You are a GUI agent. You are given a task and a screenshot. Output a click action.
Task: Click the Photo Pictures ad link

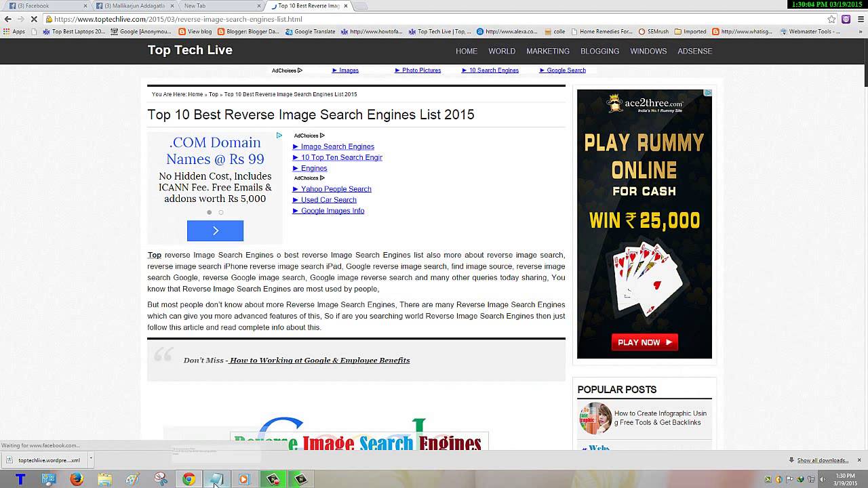click(x=418, y=70)
